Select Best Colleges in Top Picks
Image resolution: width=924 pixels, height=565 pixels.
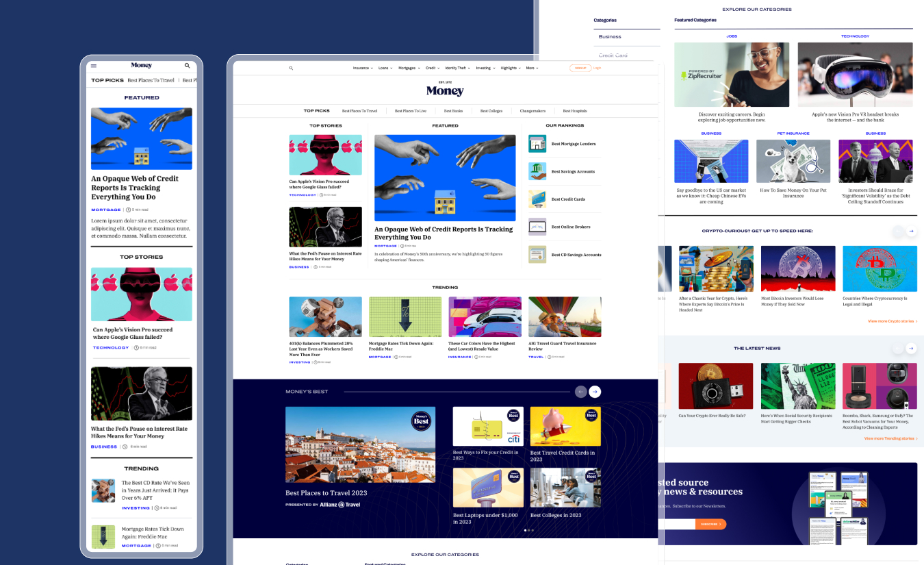(x=491, y=111)
